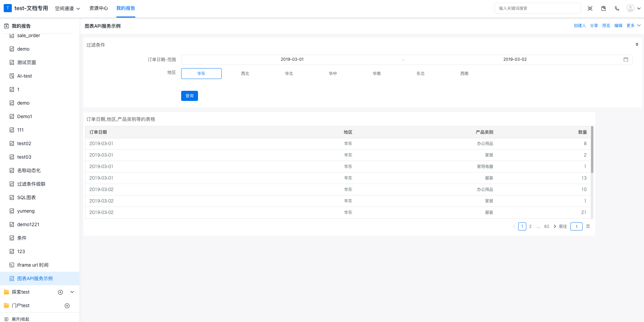Click the 分享 link
This screenshot has height=322, width=644.
pos(594,26)
